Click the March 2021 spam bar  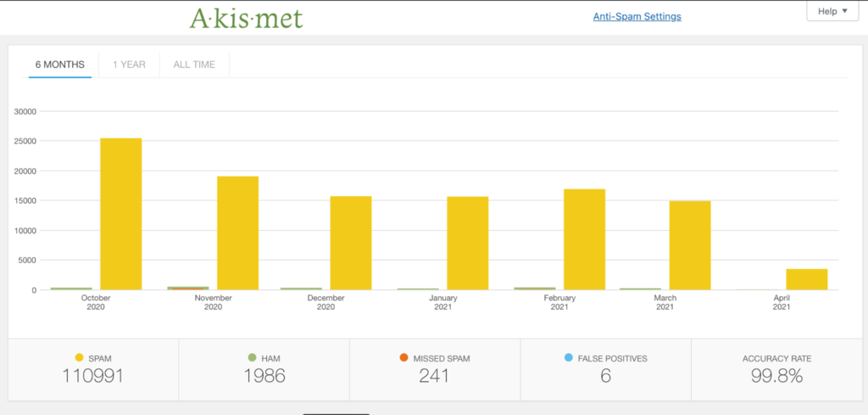point(690,245)
